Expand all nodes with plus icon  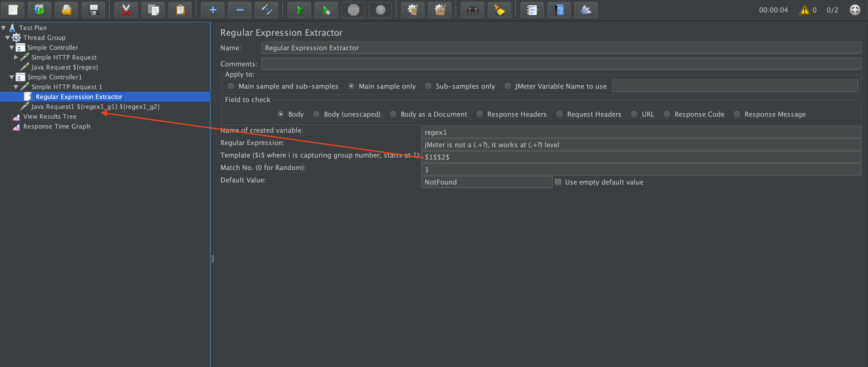pos(213,10)
